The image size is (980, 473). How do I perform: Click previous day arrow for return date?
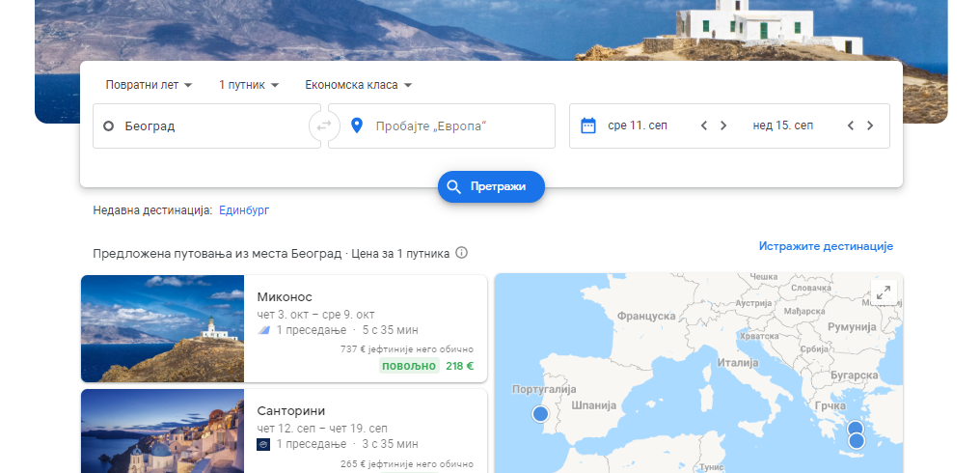pos(851,125)
